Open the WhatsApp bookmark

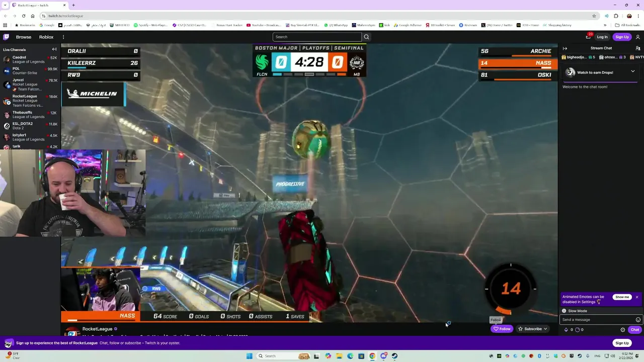pyautogui.click(x=336, y=25)
